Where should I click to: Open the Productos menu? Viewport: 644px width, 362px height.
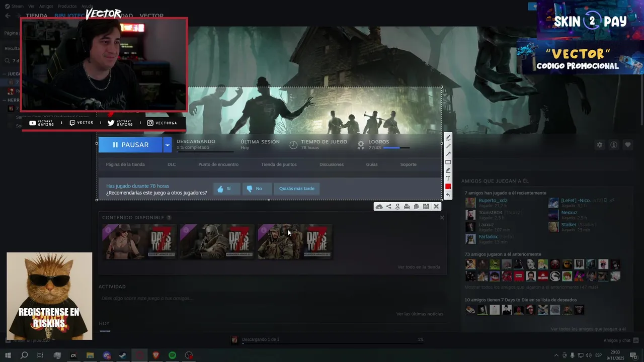(x=67, y=6)
